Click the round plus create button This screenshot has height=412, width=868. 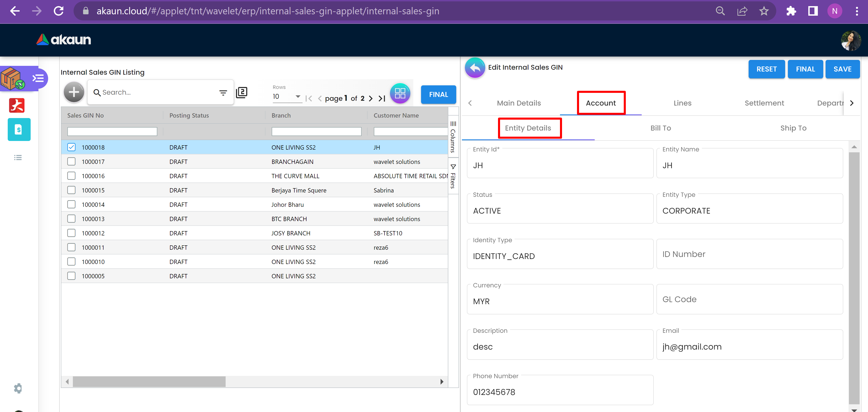pos(74,92)
